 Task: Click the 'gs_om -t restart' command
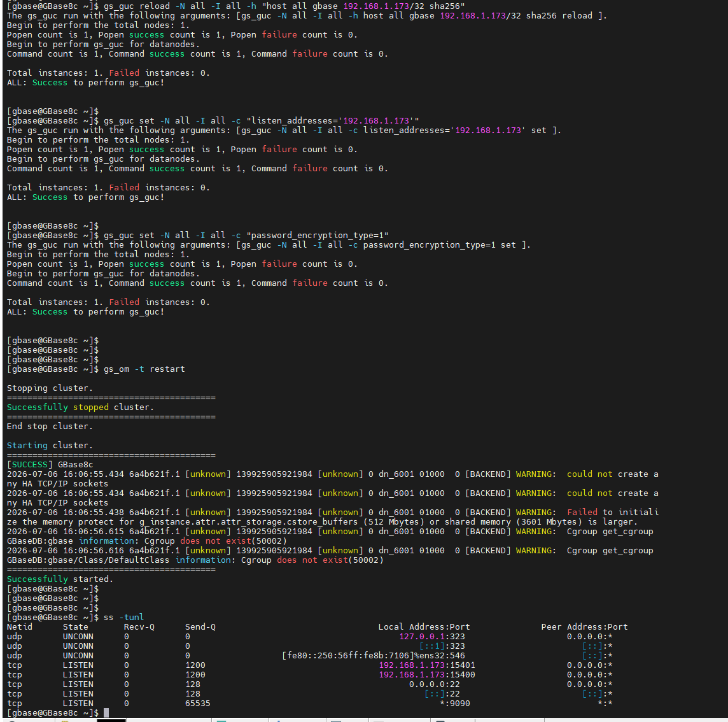point(144,369)
